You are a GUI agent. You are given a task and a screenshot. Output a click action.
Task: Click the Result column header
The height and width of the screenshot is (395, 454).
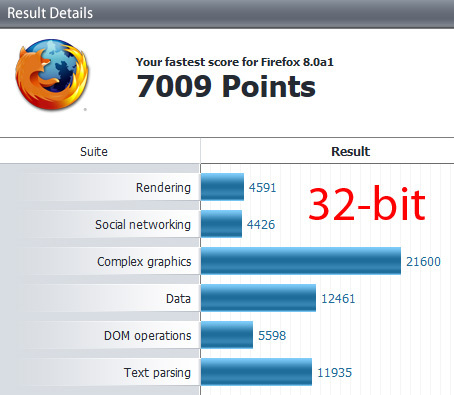(350, 152)
